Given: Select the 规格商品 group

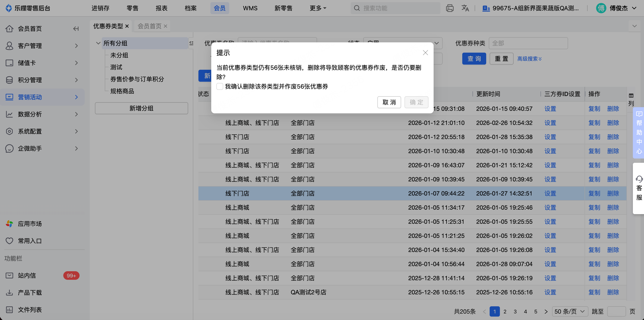Looking at the screenshot, I should click(122, 91).
